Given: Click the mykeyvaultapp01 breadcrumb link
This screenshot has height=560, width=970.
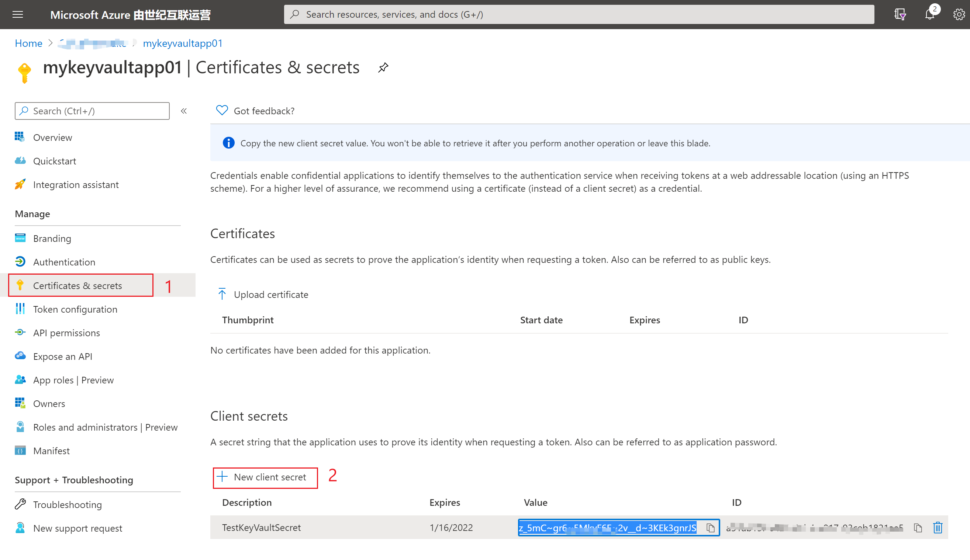Looking at the screenshot, I should 183,43.
